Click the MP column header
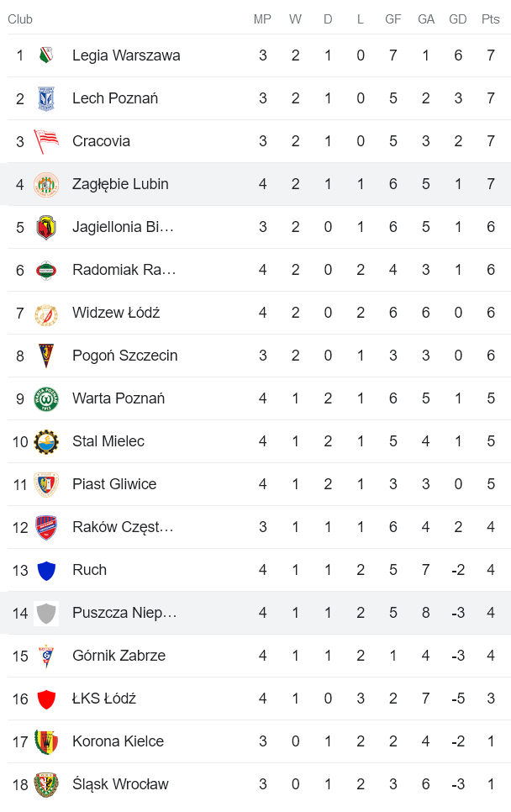This screenshot has width=511, height=812. (262, 18)
